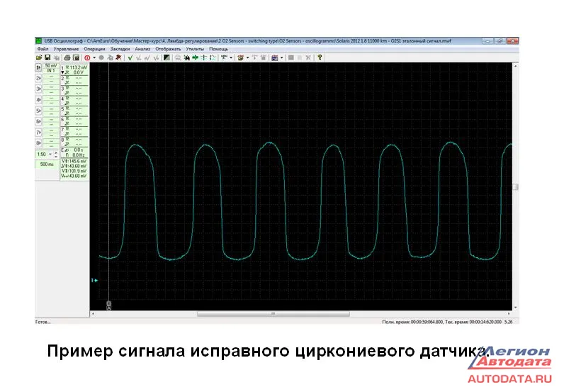Click the horizontal scrollbar right arrow

pyautogui.click(x=509, y=314)
